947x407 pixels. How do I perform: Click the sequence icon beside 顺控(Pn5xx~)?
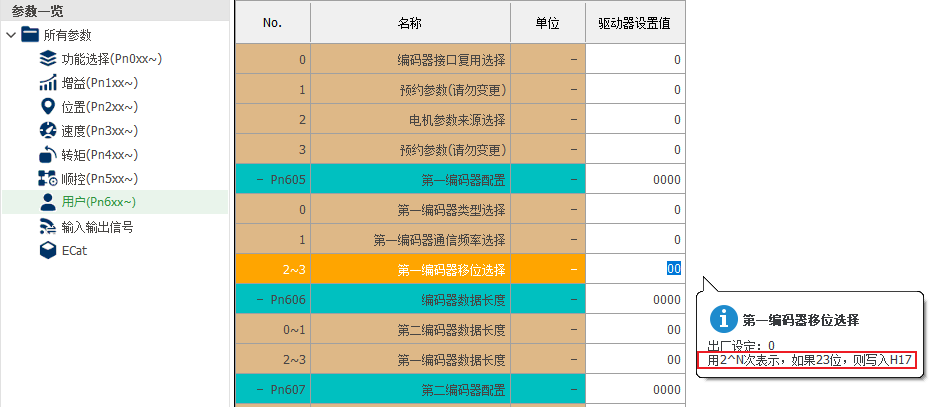[47, 179]
